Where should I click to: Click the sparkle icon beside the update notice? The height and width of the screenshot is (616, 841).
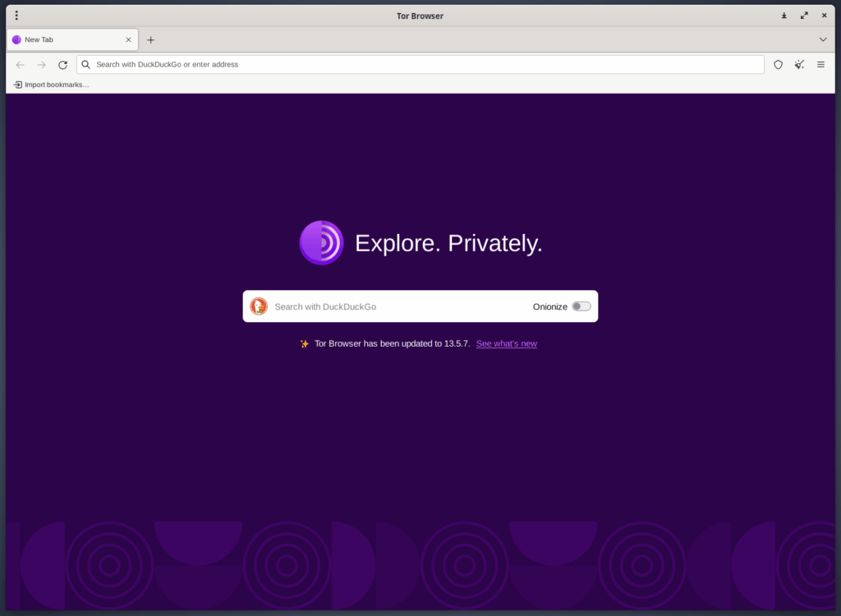point(304,343)
